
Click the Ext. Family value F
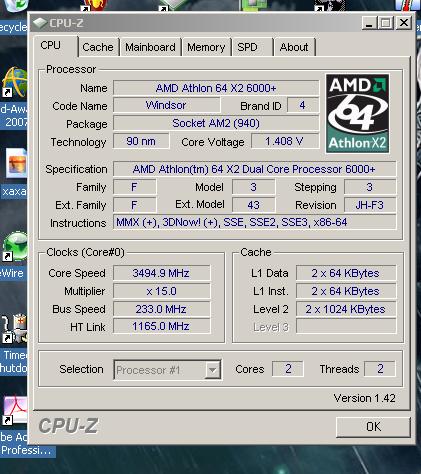point(135,205)
